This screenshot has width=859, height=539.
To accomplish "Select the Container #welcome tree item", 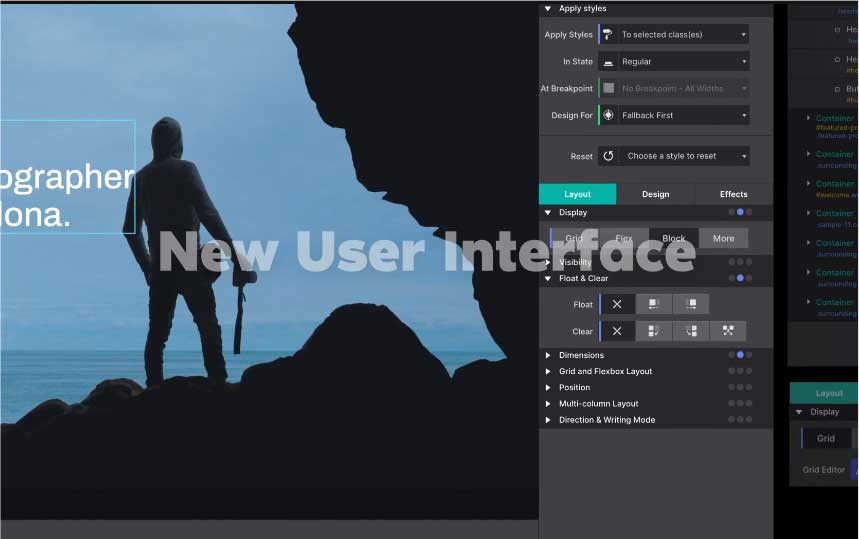I will click(x=835, y=184).
